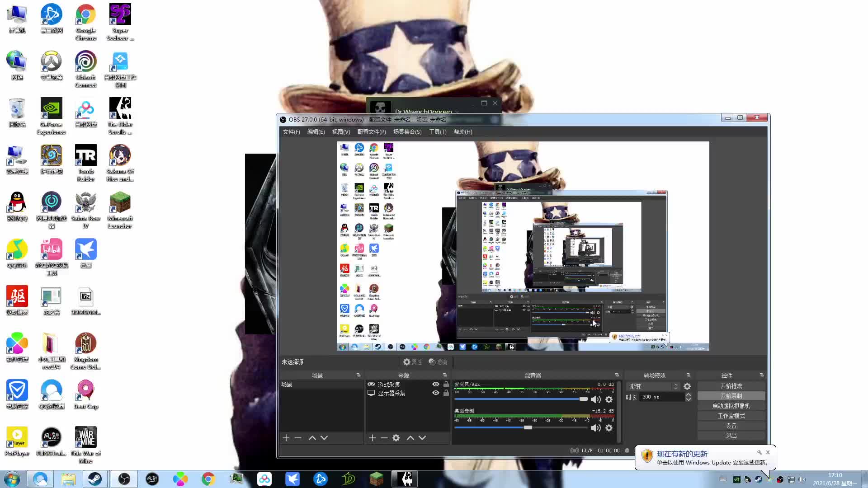
Task: Remove selected source with minus icon
Action: (x=384, y=438)
